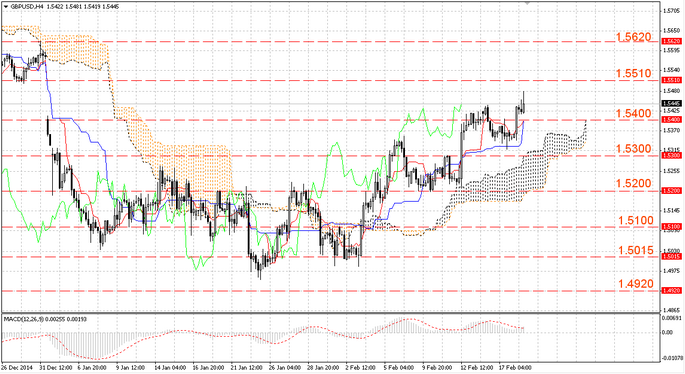
Task: Click the black 1.5445 current price tag
Action: click(671, 104)
